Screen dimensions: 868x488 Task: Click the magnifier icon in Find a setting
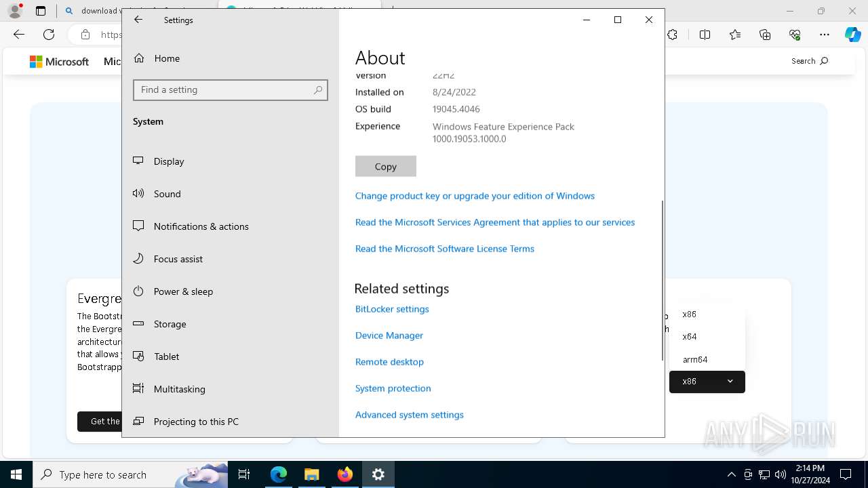click(x=317, y=89)
